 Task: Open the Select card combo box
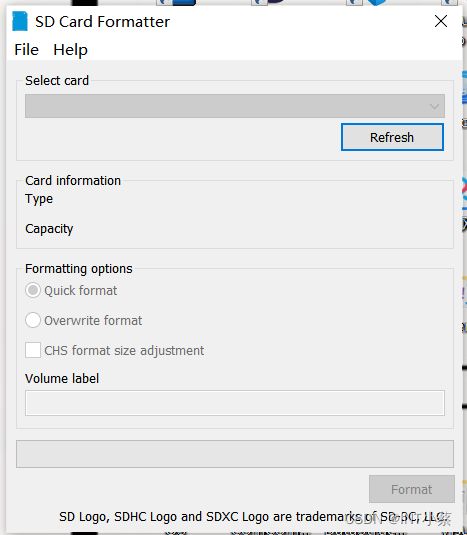(235, 106)
